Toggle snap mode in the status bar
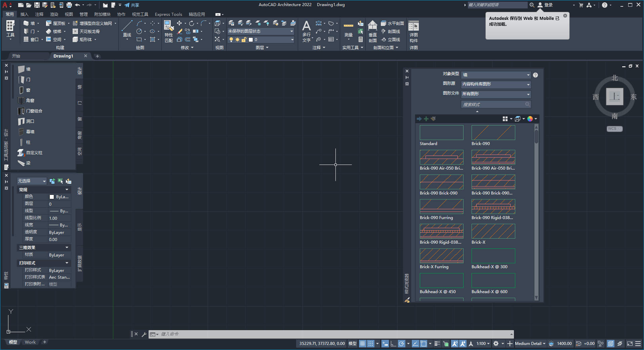This screenshot has height=350, width=644. click(x=371, y=344)
